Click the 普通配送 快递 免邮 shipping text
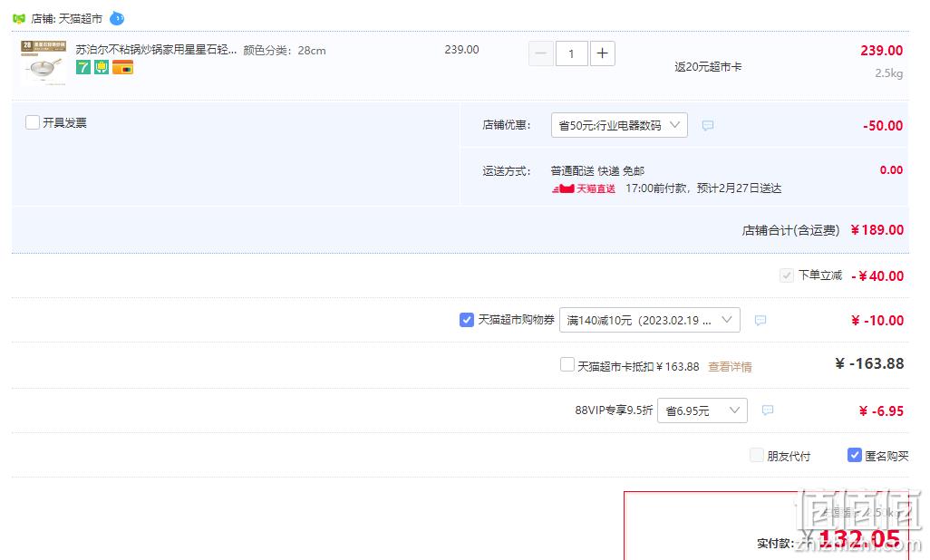 pos(597,171)
